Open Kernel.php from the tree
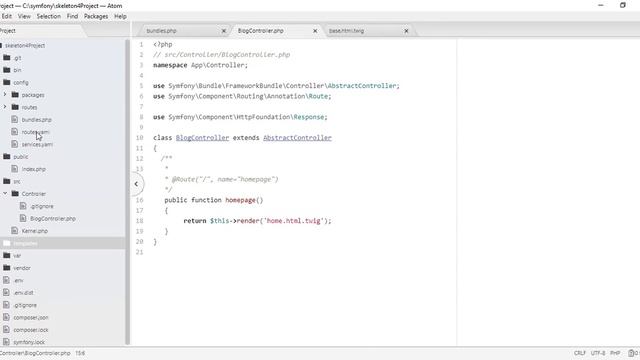This screenshot has width=640, height=360. [x=35, y=231]
